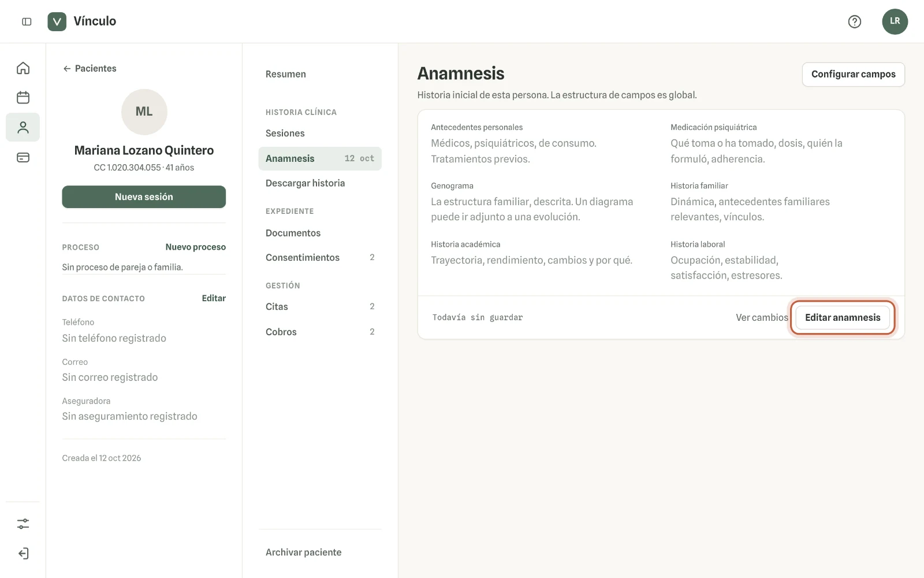Click the Ver cambios link
This screenshot has width=924, height=578.
[762, 317]
